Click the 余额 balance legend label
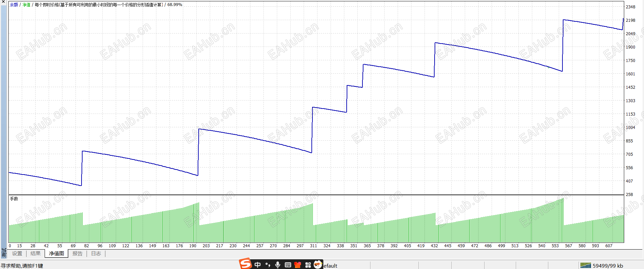644x269 pixels. [14, 5]
